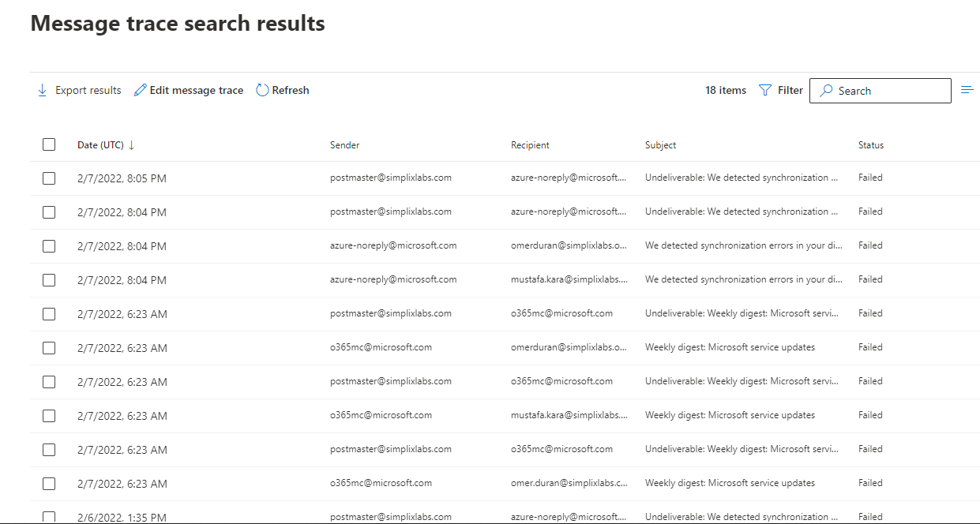The height and width of the screenshot is (524, 980).
Task: Click the Edit message trace pencil icon
Action: click(x=141, y=91)
